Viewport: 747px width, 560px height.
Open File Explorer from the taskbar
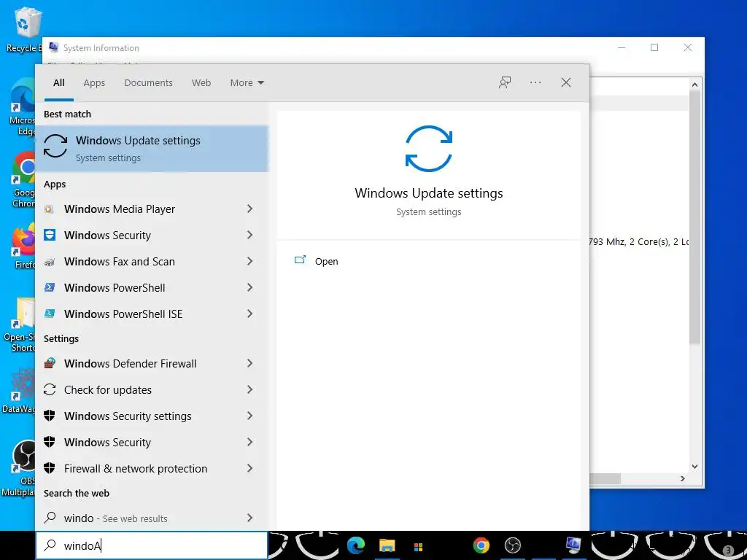387,545
